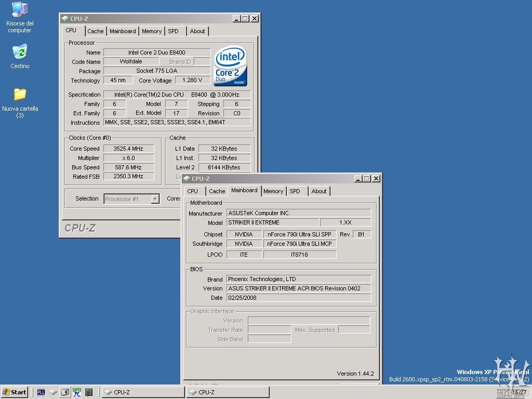The width and height of the screenshot is (532, 399).
Task: Close the back CPU-Z window
Action: (255, 18)
